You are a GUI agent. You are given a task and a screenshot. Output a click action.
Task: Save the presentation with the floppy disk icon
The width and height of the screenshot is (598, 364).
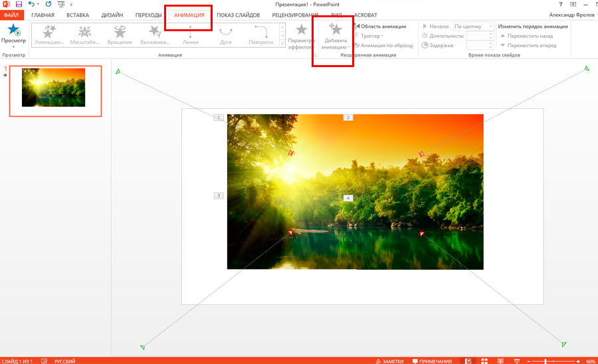pos(19,4)
